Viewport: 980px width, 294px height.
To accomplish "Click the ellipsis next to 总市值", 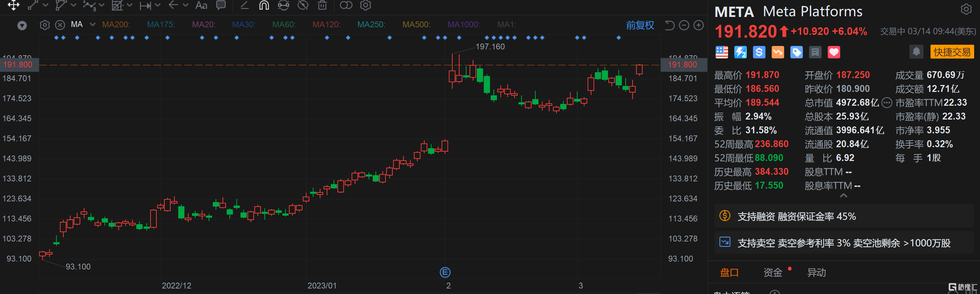I will coord(887,103).
